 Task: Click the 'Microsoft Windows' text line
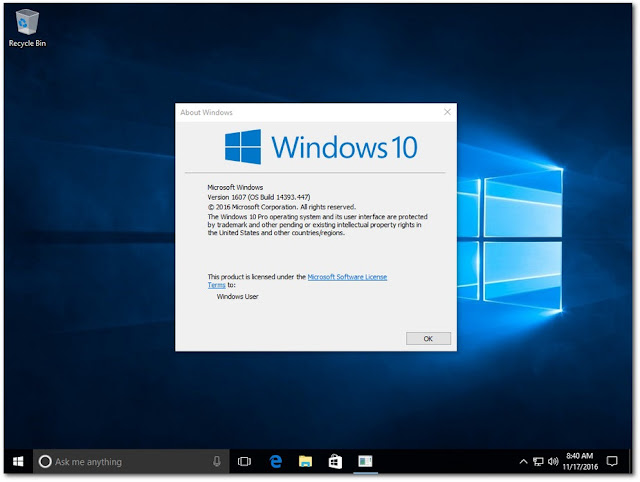(235, 187)
